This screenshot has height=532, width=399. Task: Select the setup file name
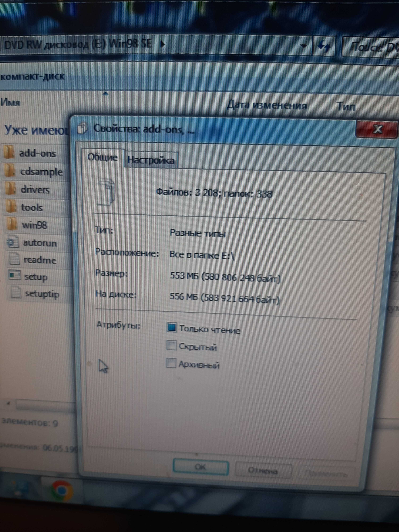tap(36, 277)
